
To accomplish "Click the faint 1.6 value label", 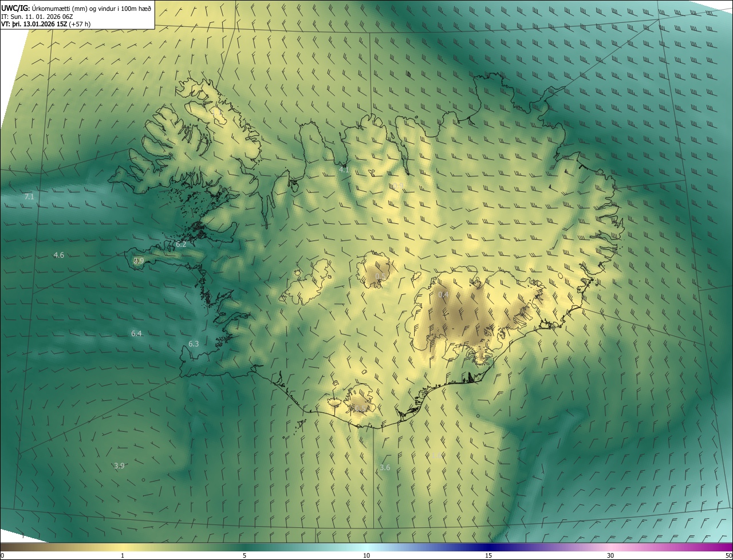I will (436, 456).
